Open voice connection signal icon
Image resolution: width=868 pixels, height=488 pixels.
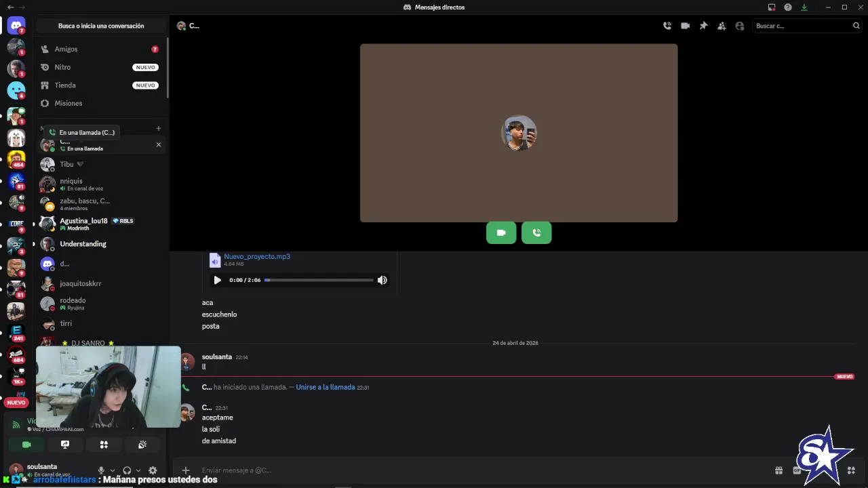click(x=16, y=425)
